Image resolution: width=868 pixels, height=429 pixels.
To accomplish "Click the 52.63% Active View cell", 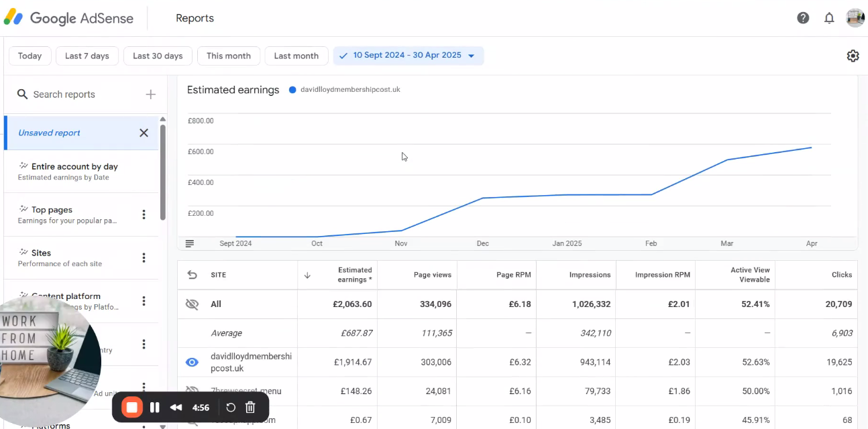I will [x=756, y=363].
